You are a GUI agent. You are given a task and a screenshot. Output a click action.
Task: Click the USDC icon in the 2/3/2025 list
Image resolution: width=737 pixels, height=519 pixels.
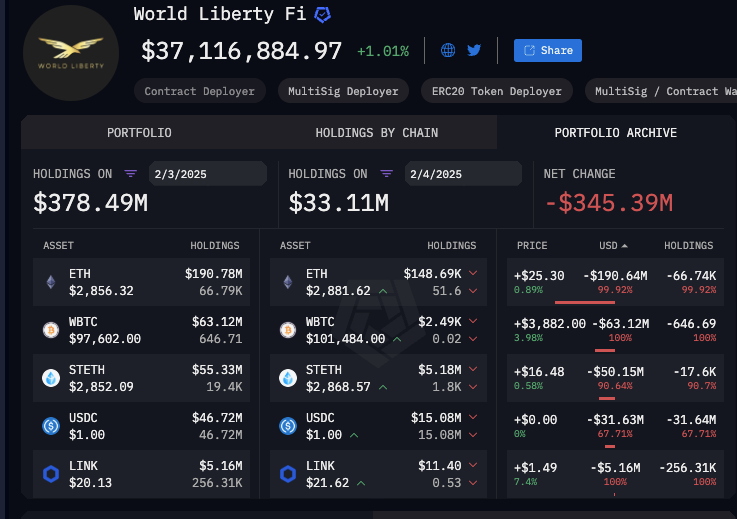(x=51, y=426)
